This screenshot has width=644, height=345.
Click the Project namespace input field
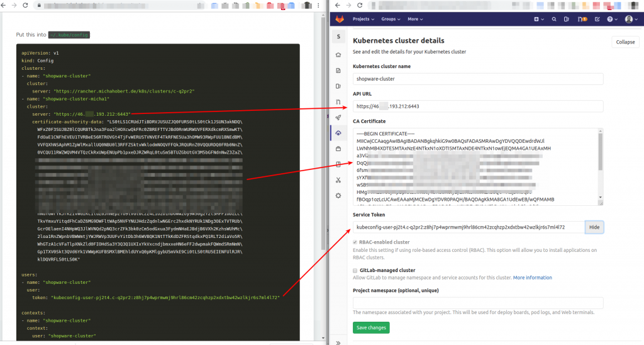(478, 303)
